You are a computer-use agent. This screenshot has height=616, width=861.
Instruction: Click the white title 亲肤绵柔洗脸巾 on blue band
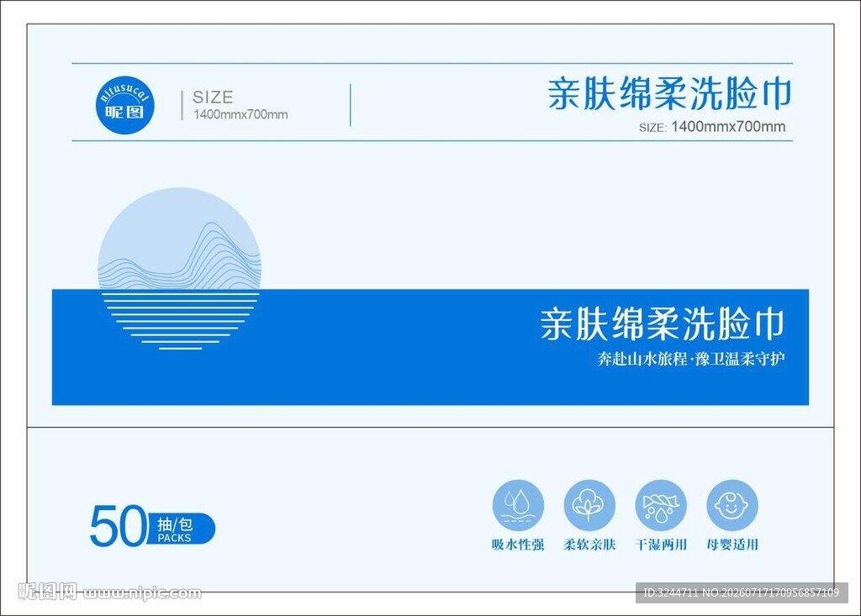662,324
